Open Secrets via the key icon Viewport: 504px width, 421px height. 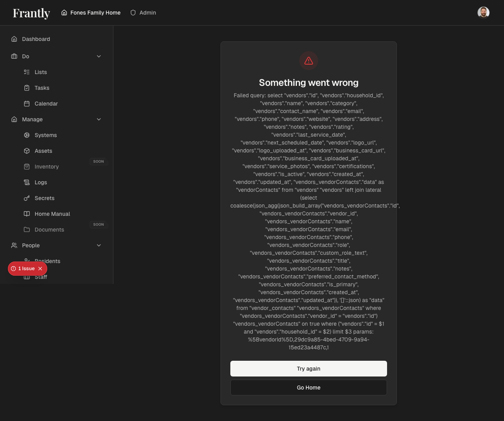coord(27,198)
